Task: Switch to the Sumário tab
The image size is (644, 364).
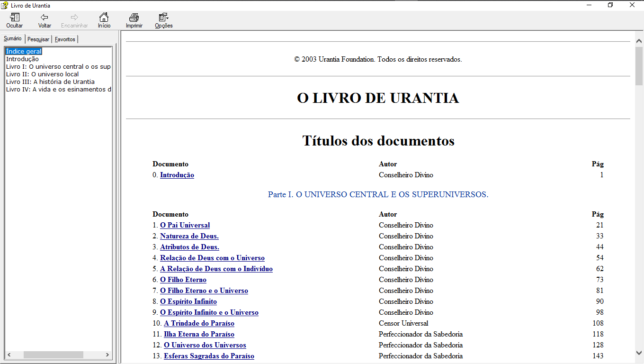Action: [12, 38]
